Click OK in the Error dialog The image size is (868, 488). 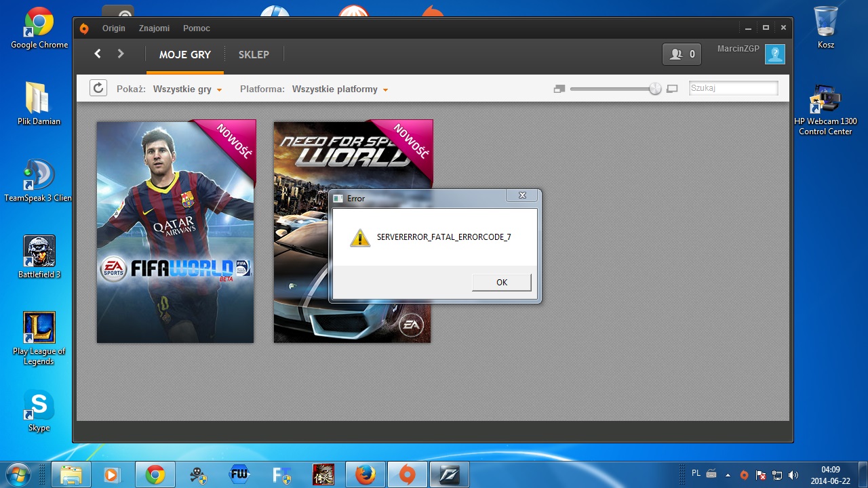coord(502,283)
